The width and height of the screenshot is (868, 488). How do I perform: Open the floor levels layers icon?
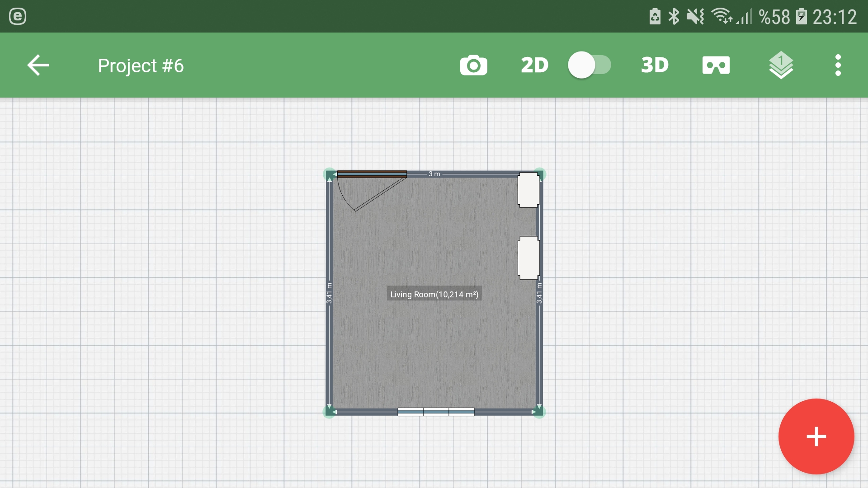tap(781, 66)
